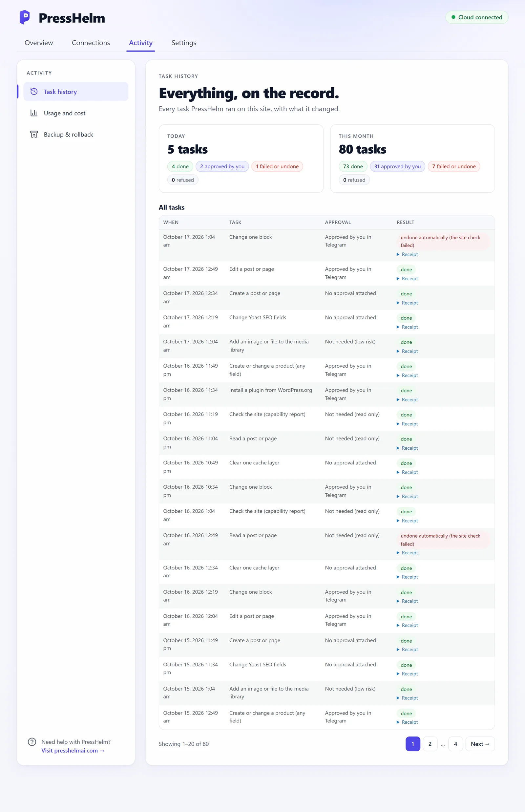Click the RESULT column header
The width and height of the screenshot is (525, 812).
coord(405,222)
